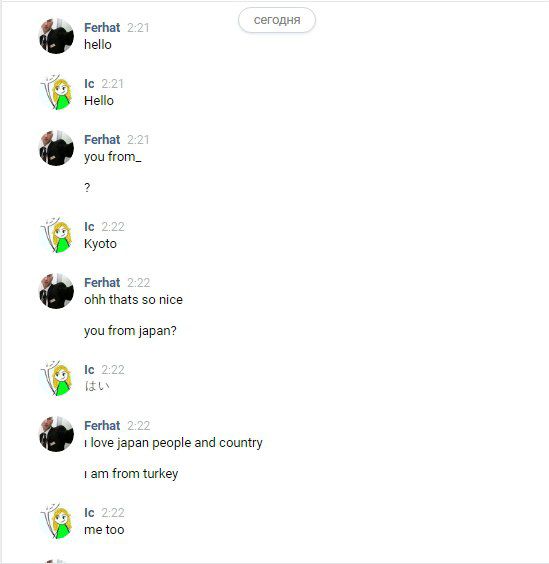Click Ic's avatar next to the "はい" message
549x564 pixels.
56,378
